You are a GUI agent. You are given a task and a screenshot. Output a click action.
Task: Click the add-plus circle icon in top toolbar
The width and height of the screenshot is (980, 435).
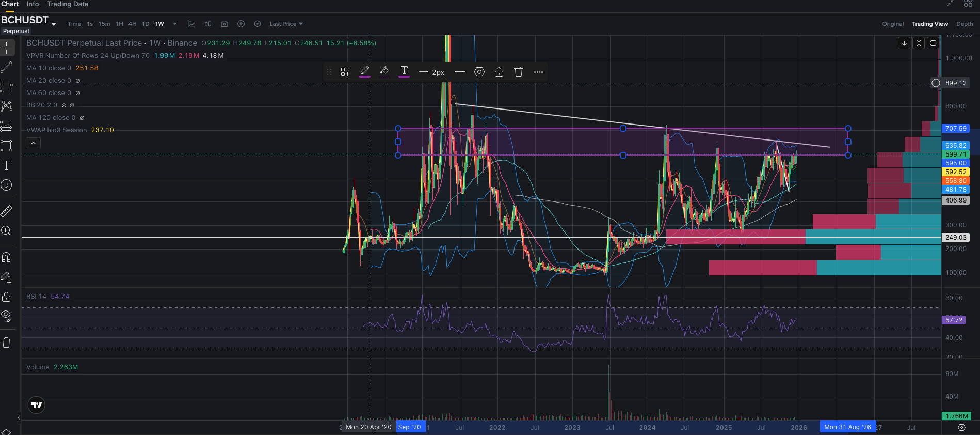tap(241, 24)
